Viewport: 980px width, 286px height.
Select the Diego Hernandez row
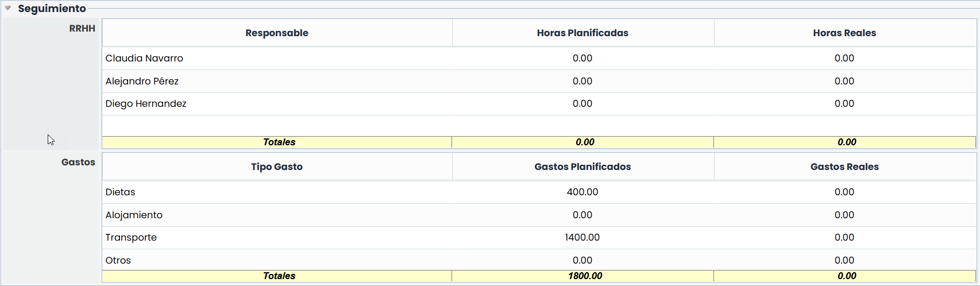pyautogui.click(x=146, y=103)
